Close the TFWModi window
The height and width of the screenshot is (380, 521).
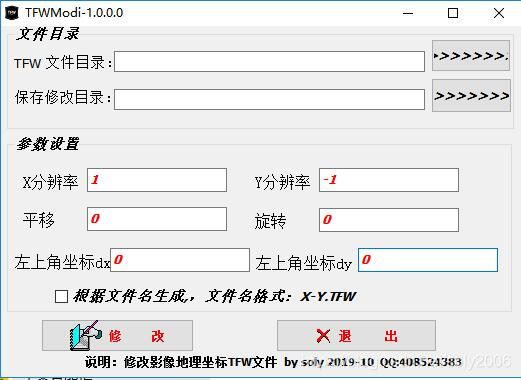coord(499,13)
